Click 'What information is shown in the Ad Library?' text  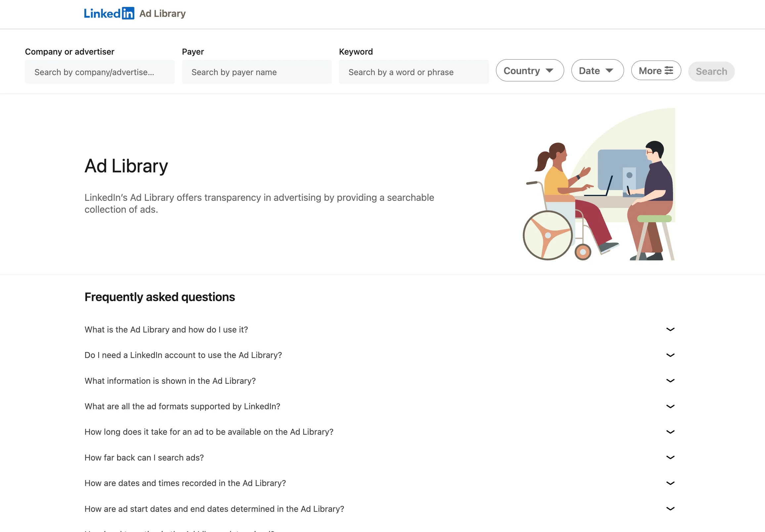point(170,381)
